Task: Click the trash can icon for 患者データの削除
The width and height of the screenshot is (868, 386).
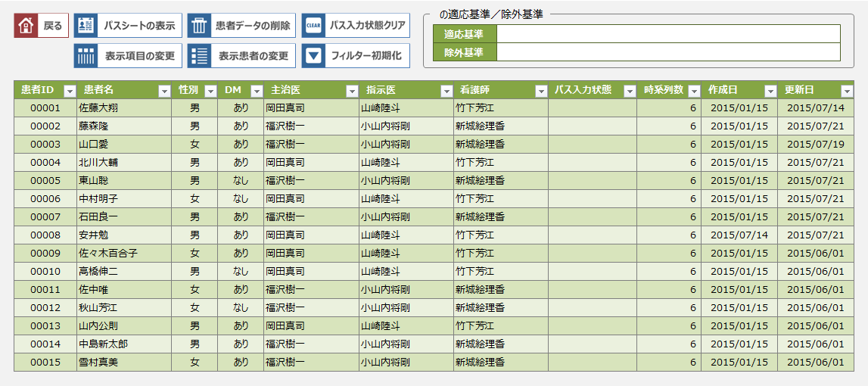Action: pos(200,26)
